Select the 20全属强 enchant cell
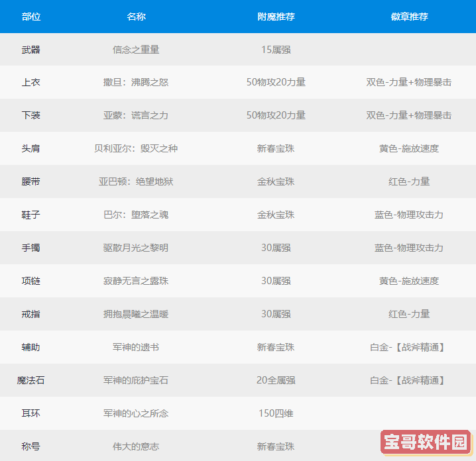476x461 pixels. (276, 380)
